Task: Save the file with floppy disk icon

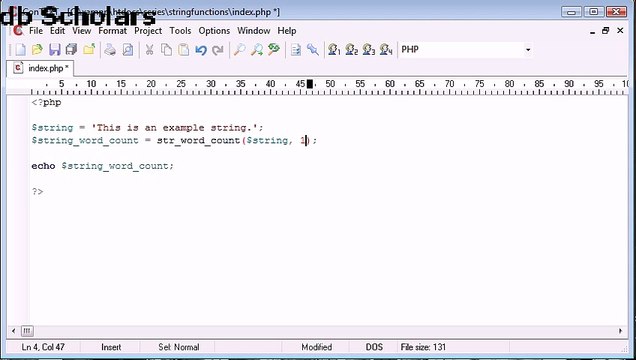Action: (x=55, y=50)
